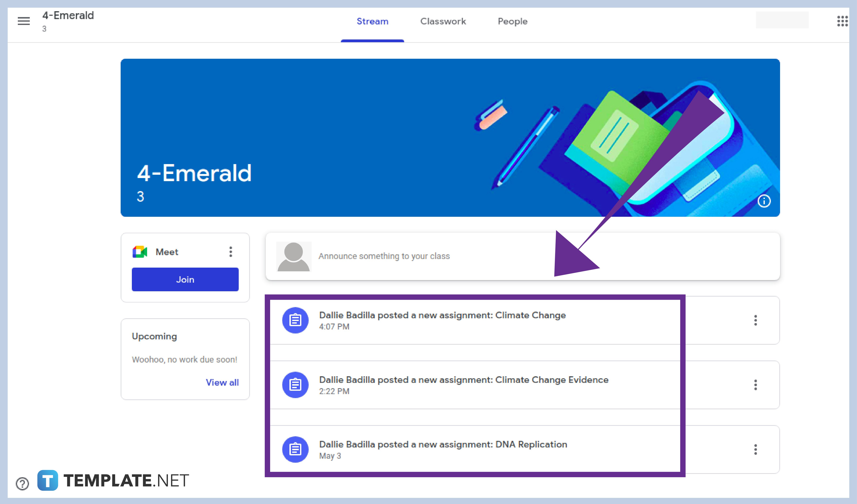Switch to the Classwork tab
The image size is (857, 504).
pyautogui.click(x=443, y=21)
